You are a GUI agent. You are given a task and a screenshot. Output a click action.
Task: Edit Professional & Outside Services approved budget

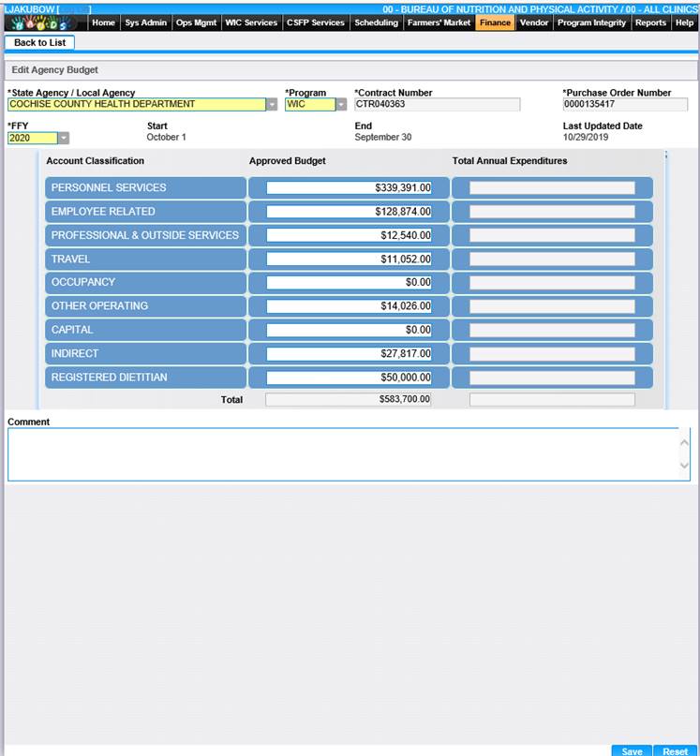click(349, 235)
